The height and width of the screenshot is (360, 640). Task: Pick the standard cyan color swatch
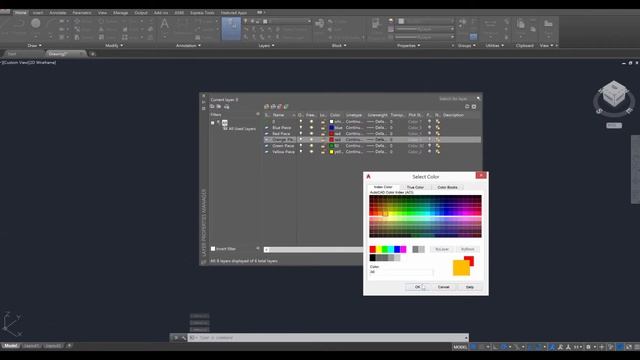(x=391, y=249)
